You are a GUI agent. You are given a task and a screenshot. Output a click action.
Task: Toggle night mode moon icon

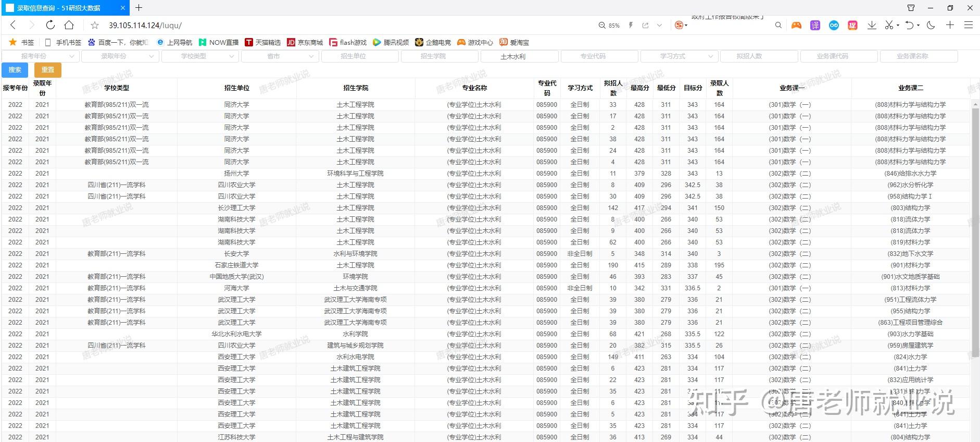click(x=931, y=25)
